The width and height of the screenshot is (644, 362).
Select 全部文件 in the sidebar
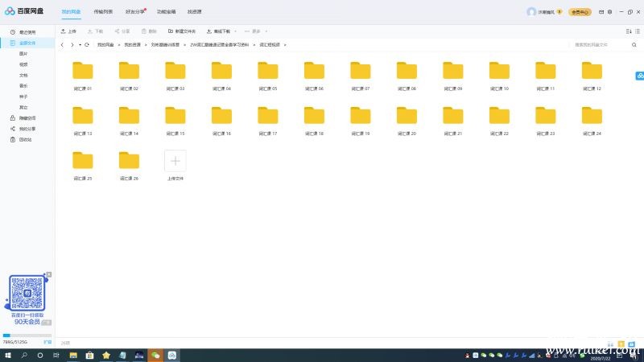coord(27,43)
